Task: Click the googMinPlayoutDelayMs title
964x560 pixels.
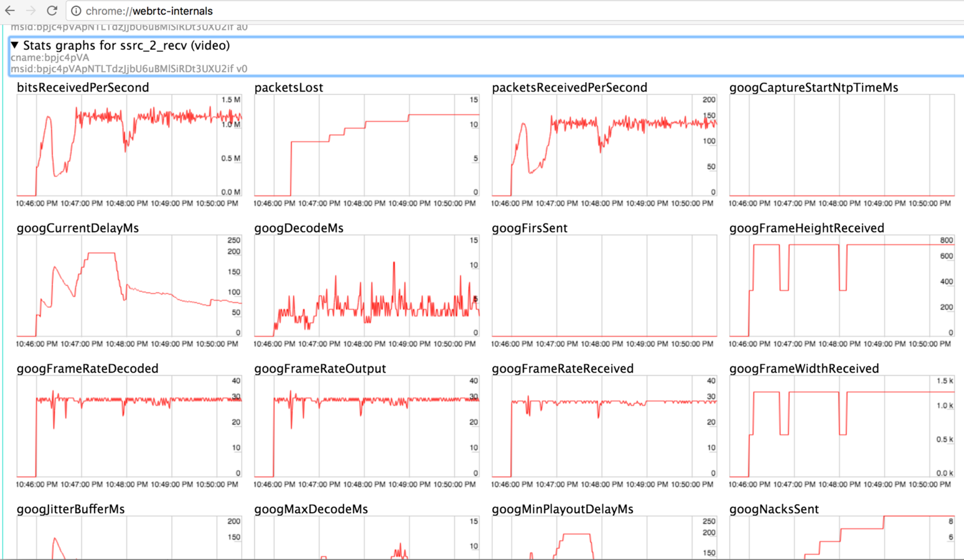Action: (x=563, y=509)
